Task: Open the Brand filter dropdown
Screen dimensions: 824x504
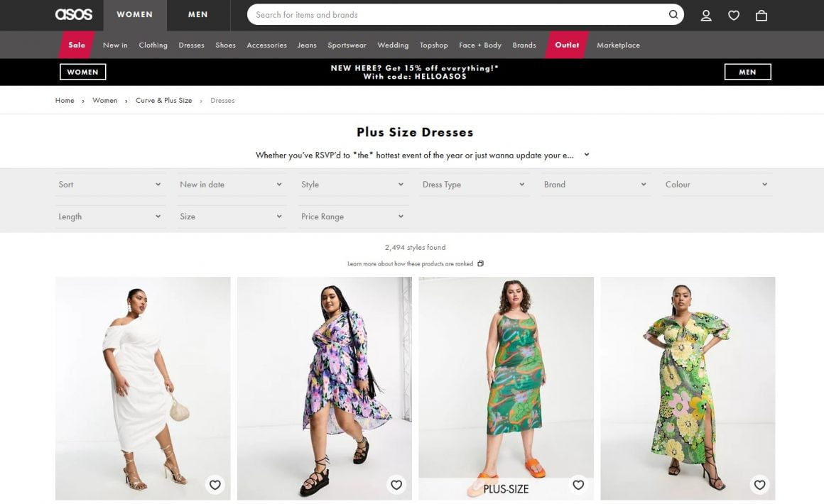Action: click(x=595, y=185)
